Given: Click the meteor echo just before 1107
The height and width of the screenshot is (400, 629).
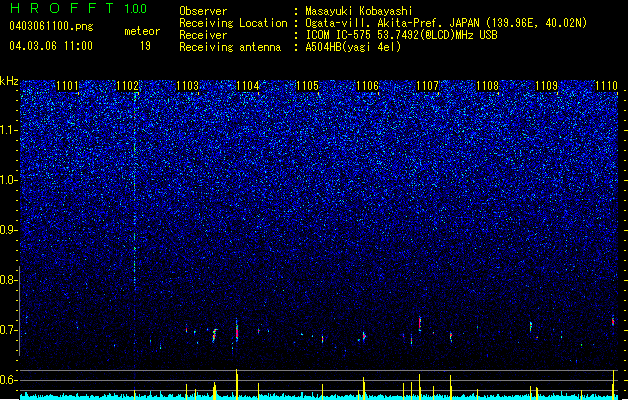Looking at the screenshot, I should pos(420,323).
